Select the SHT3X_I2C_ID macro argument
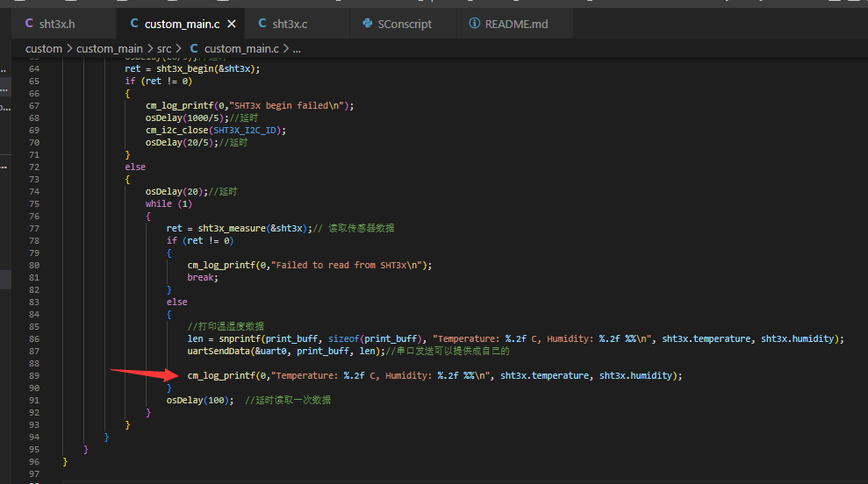 coord(245,130)
